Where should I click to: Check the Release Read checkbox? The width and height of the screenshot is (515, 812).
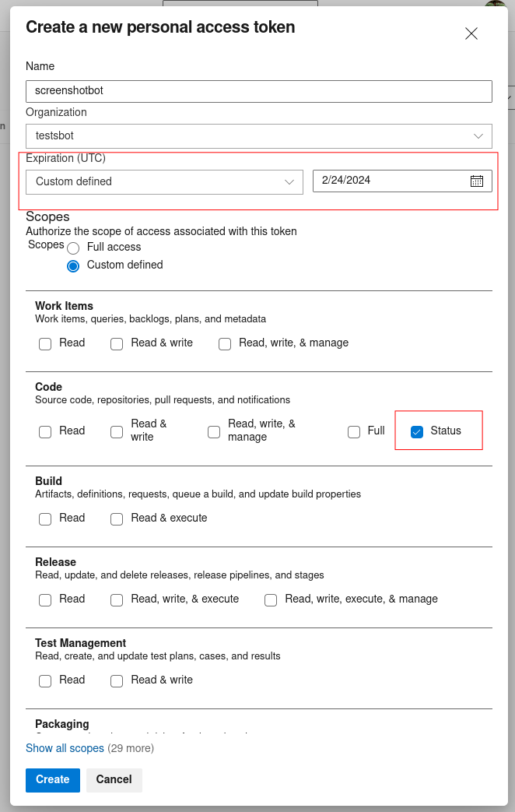[x=45, y=599]
